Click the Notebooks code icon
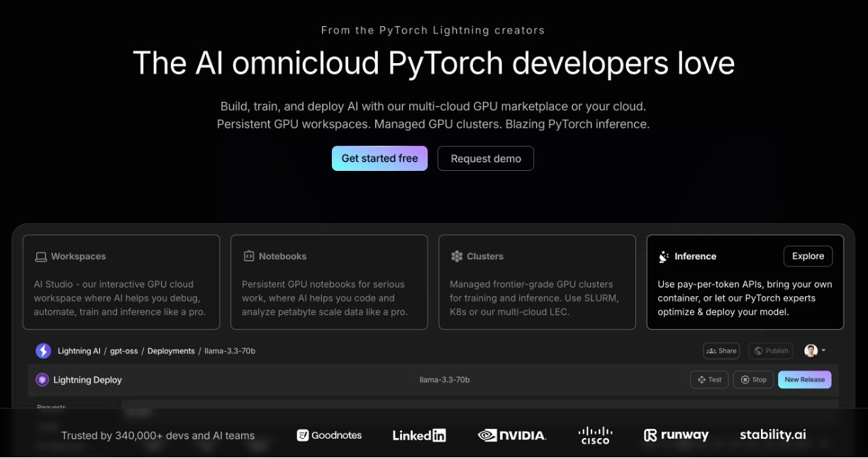868x458 pixels. click(249, 257)
